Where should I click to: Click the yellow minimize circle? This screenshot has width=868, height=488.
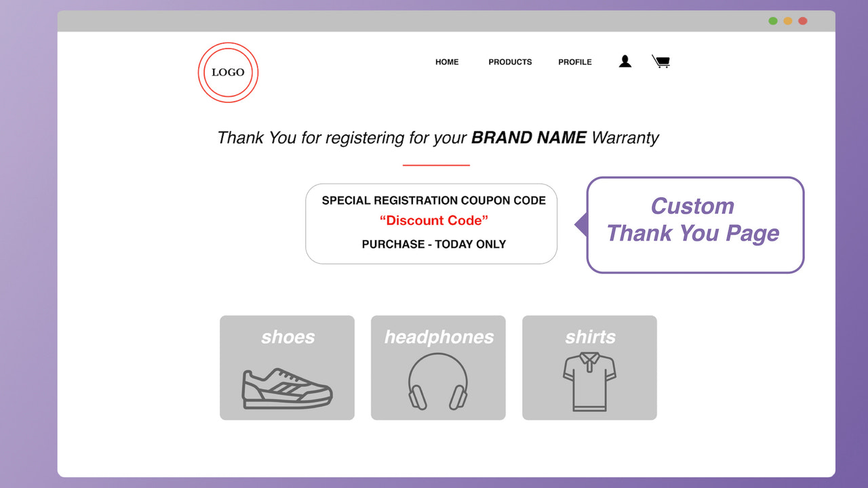coord(787,21)
